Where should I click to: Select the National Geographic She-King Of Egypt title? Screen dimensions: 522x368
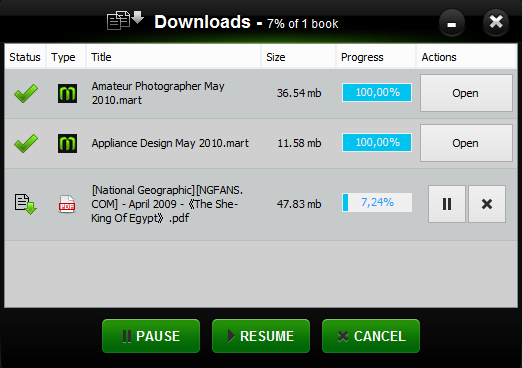167,204
